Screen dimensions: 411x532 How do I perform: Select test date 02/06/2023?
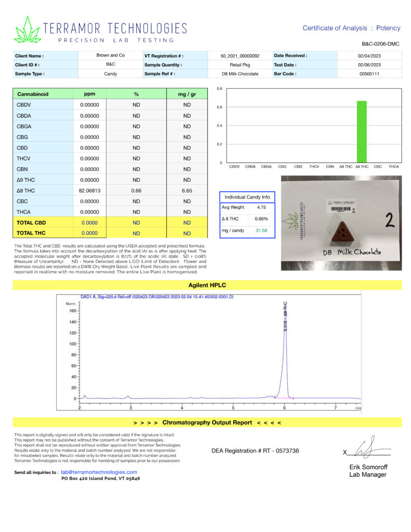click(x=369, y=65)
